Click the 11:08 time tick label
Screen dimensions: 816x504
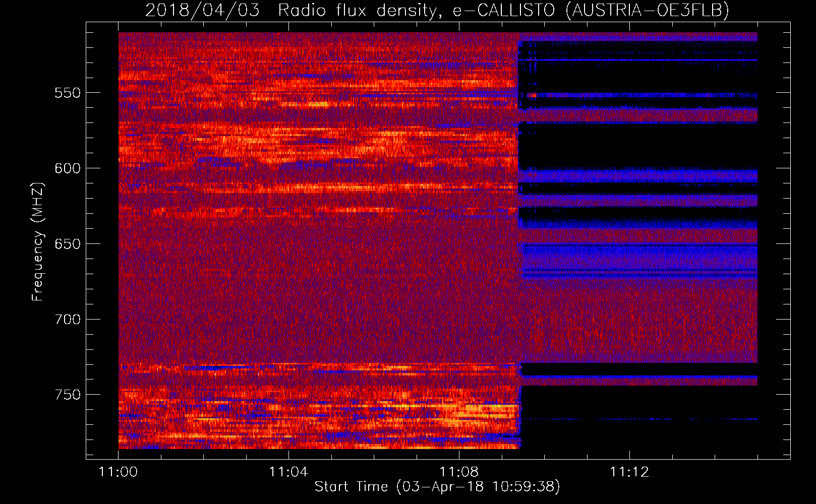click(459, 472)
